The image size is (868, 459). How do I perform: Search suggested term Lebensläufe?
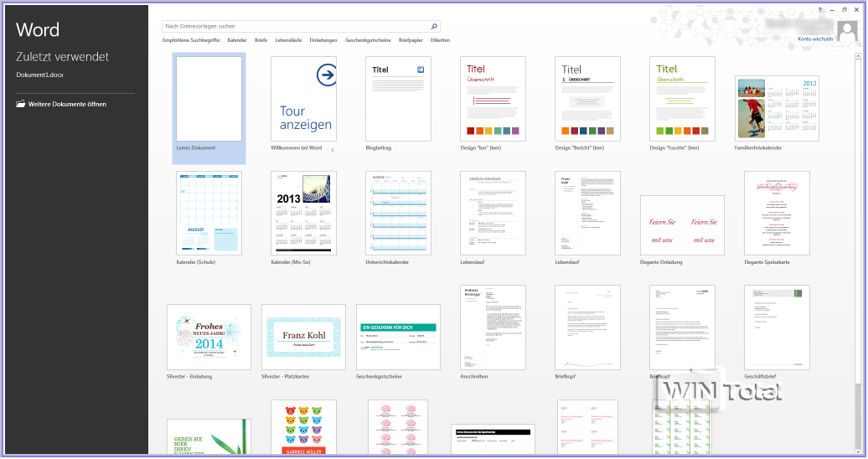(288, 40)
